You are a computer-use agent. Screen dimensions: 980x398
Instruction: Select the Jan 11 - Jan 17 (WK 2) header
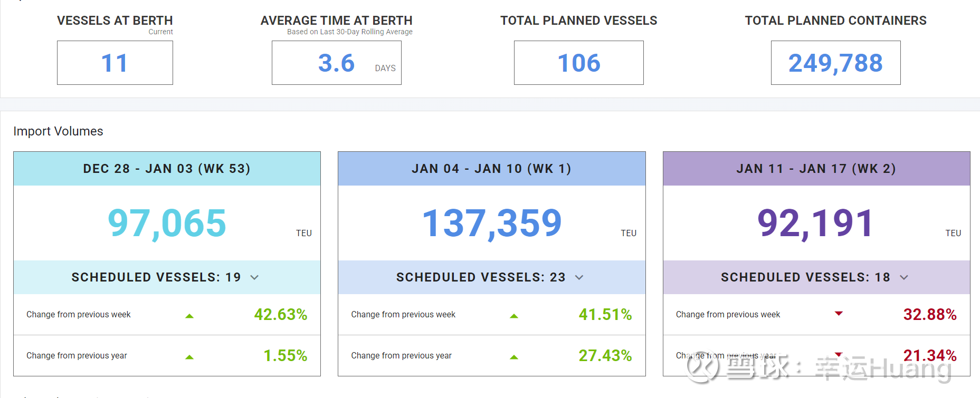pos(816,169)
